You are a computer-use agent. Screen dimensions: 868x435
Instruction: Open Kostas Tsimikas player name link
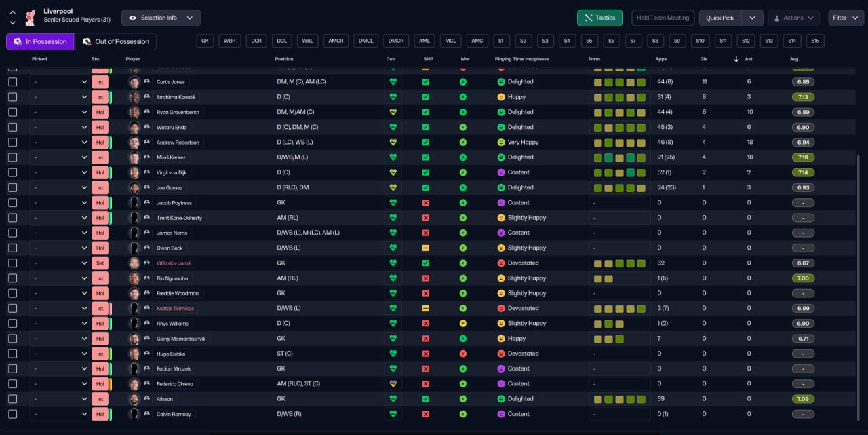coord(175,308)
